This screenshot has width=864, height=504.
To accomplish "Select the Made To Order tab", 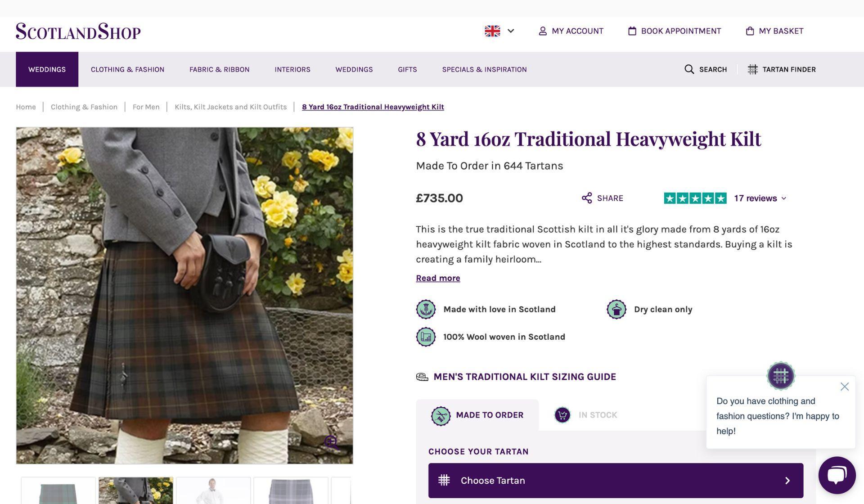I will (x=477, y=415).
